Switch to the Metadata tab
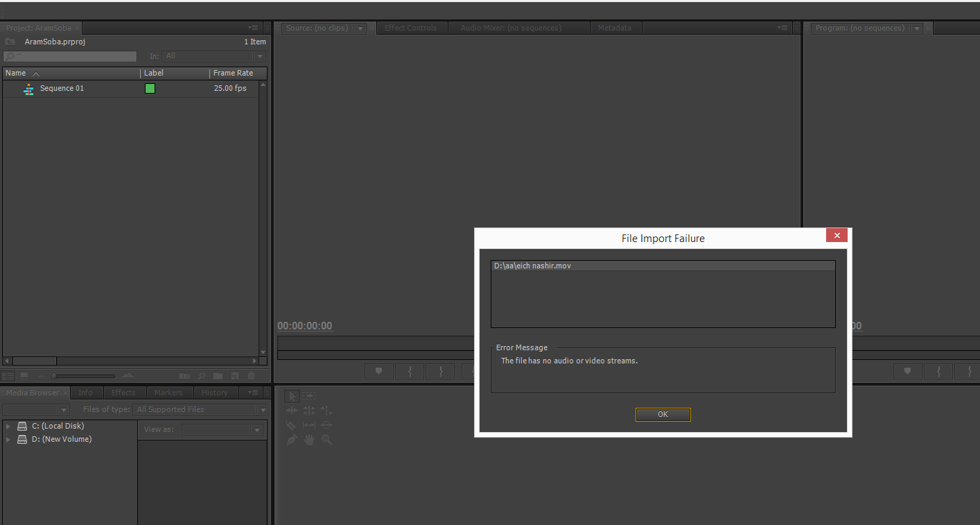The height and width of the screenshot is (525, 980). (x=615, y=28)
